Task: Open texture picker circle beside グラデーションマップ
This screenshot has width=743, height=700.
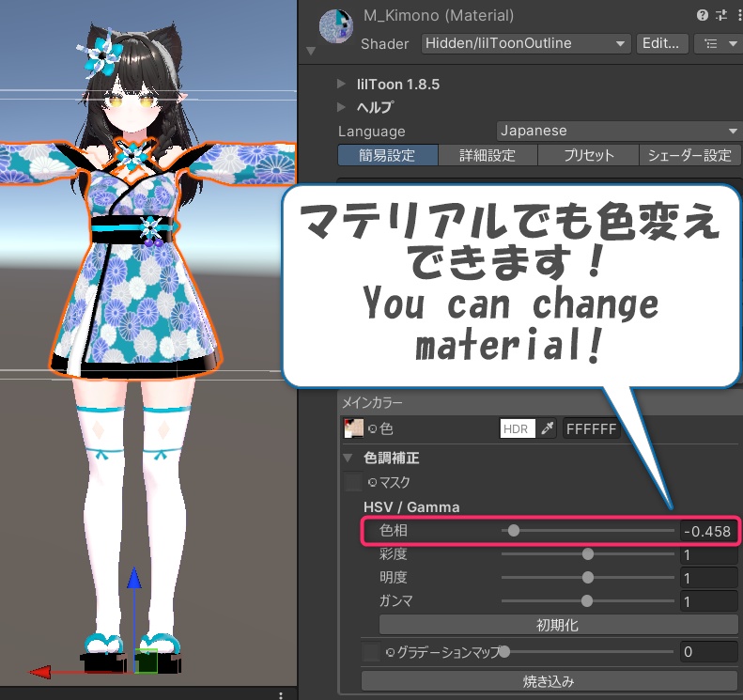Action: [390, 653]
